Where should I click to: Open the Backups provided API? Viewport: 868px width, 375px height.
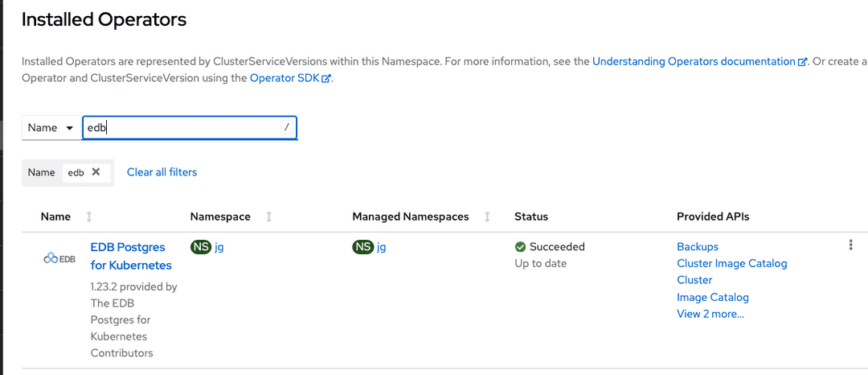click(x=697, y=247)
